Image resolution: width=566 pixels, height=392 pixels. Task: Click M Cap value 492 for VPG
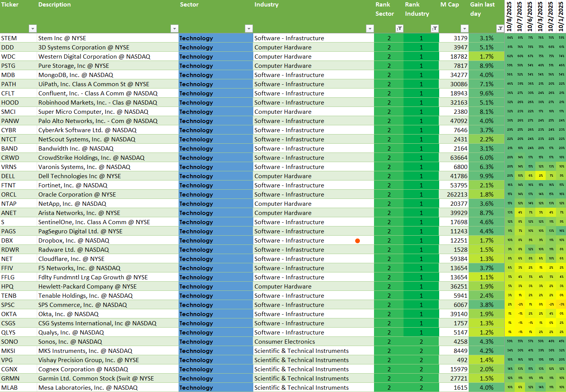454,360
